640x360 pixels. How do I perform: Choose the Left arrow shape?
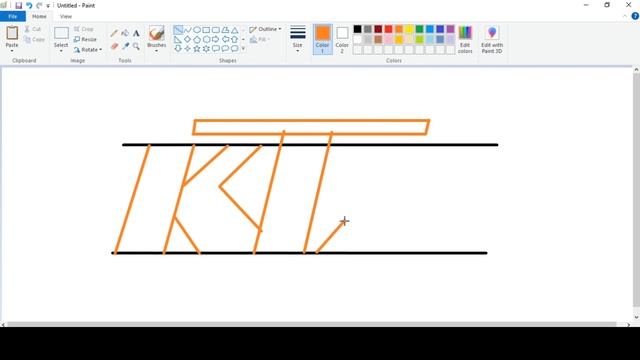225,40
